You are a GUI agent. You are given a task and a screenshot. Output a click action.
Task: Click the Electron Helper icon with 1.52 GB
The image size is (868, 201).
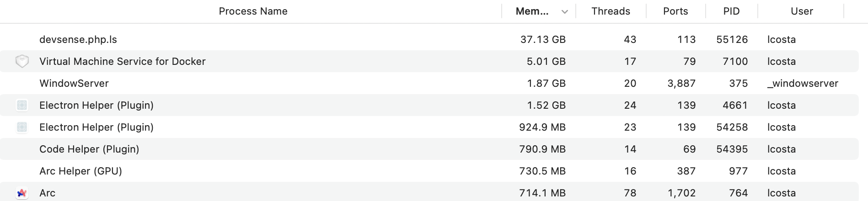(22, 105)
